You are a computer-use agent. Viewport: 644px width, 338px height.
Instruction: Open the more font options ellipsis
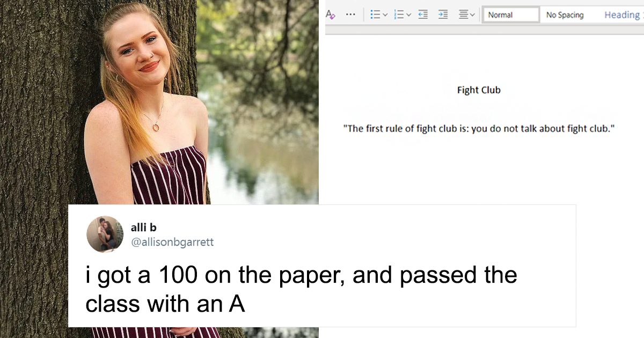tap(350, 14)
